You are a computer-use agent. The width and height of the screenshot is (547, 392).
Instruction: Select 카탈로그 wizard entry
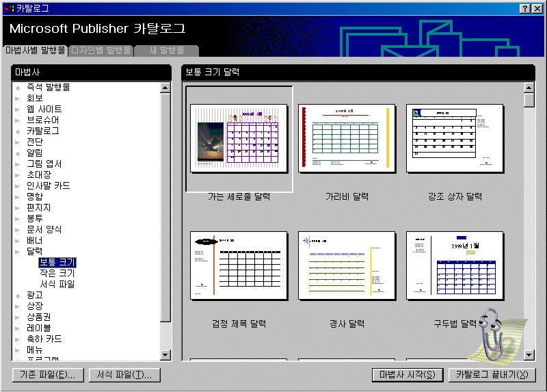click(42, 131)
